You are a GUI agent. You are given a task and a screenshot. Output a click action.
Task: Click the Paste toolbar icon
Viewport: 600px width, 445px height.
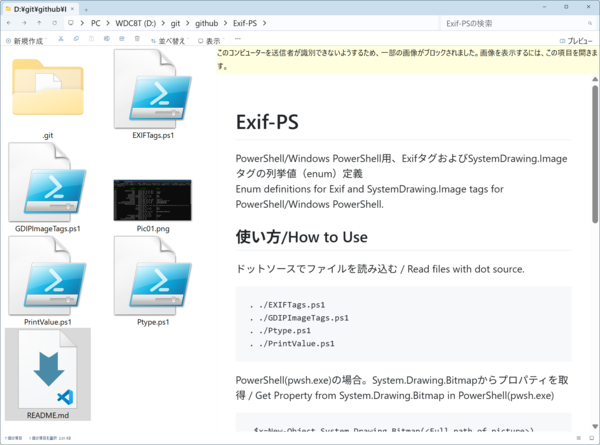click(91, 39)
